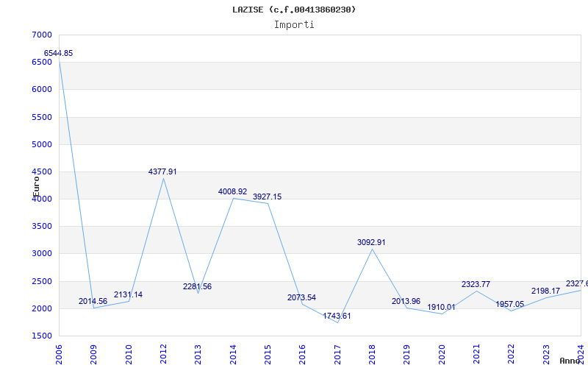Click the x-axis year 2012

tap(163, 355)
